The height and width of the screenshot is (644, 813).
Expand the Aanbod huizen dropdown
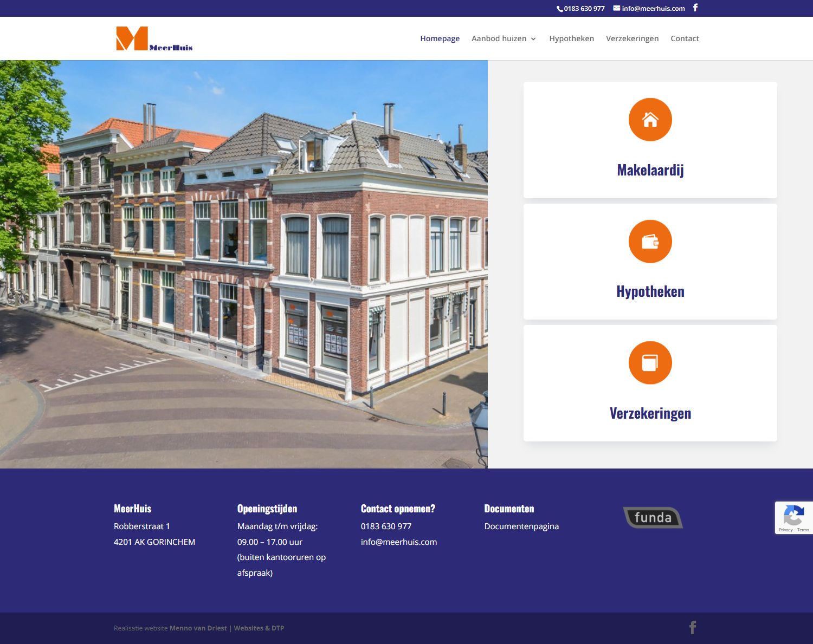[x=503, y=38]
